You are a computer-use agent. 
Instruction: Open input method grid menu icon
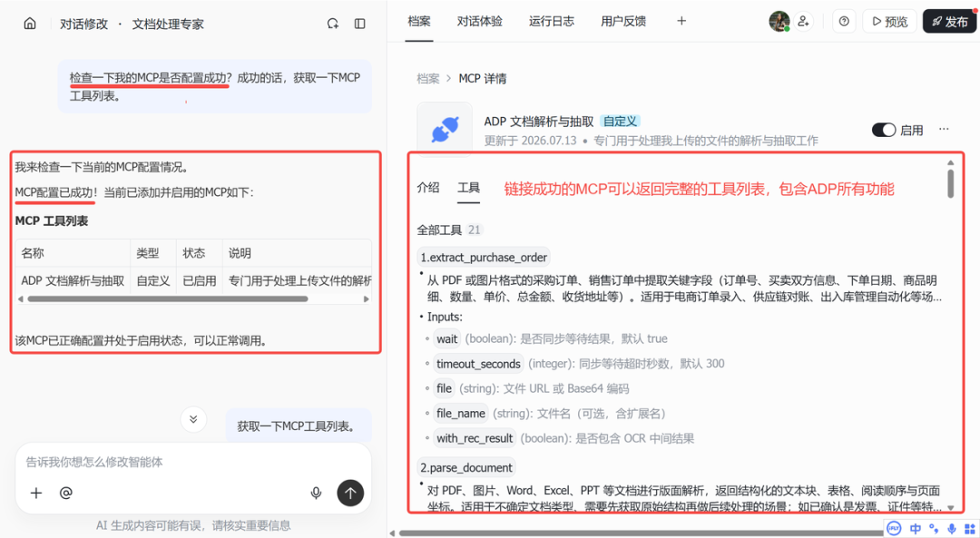click(x=969, y=529)
